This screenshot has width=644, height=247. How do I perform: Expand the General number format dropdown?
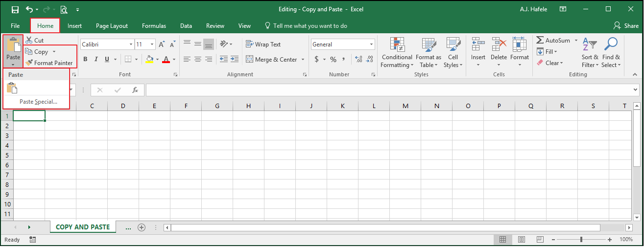tap(372, 45)
